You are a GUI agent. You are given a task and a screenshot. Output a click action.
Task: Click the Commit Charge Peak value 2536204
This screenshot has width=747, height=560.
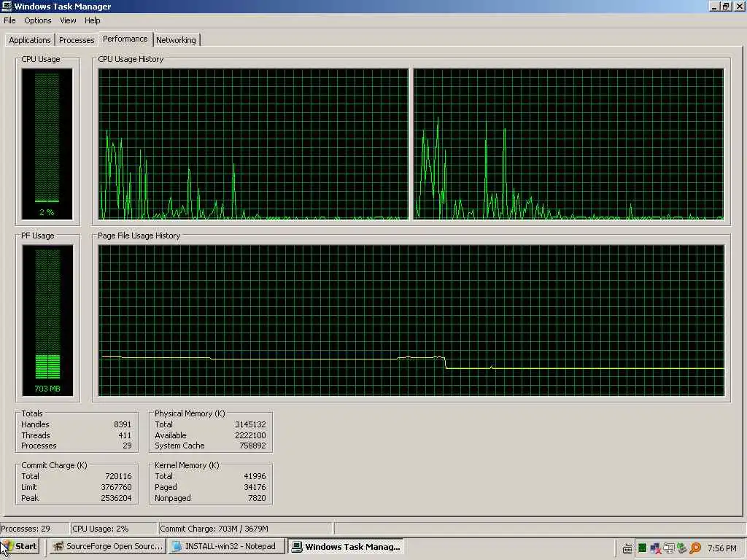tap(116, 498)
